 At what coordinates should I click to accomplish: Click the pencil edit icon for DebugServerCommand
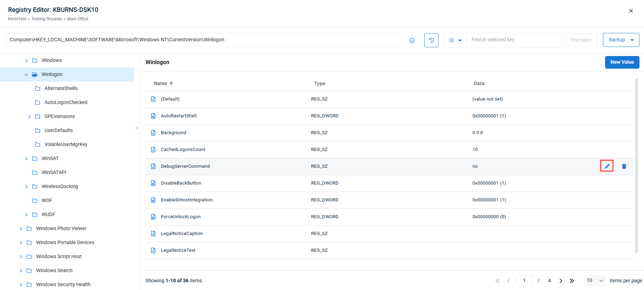point(607,166)
